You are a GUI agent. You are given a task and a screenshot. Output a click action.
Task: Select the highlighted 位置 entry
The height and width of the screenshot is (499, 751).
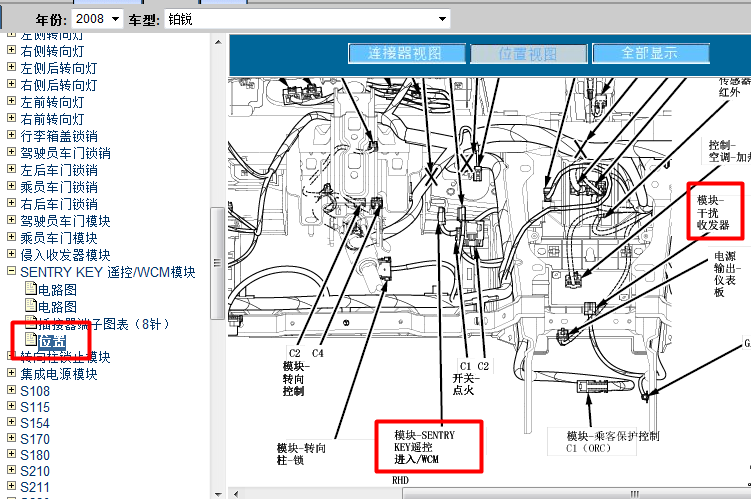click(52, 341)
